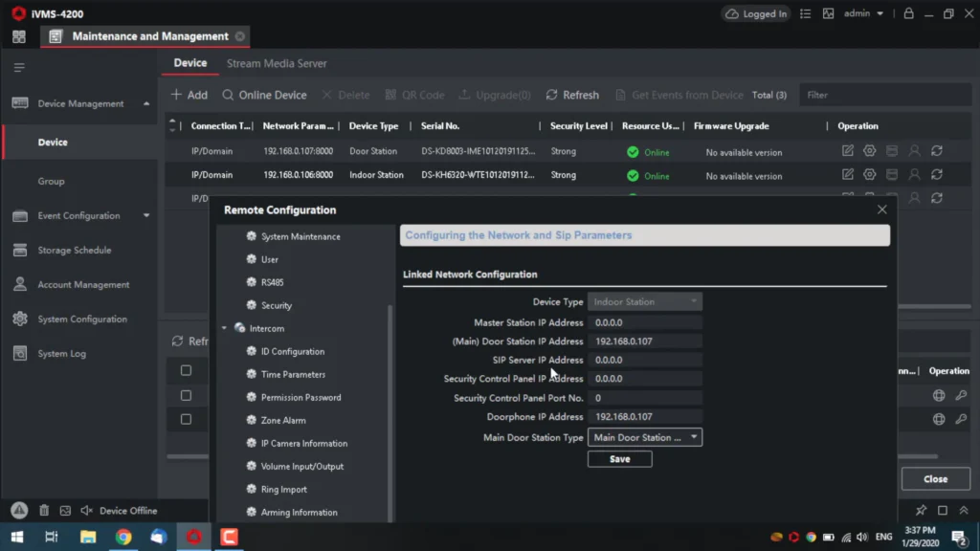The height and width of the screenshot is (551, 980).
Task: Toggle sort arrows in device table header
Action: click(172, 125)
